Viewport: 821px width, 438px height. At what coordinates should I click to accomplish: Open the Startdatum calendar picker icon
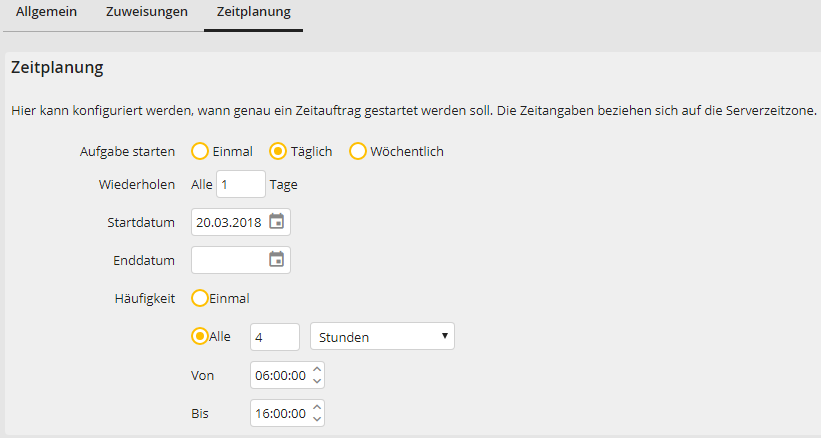click(277, 222)
